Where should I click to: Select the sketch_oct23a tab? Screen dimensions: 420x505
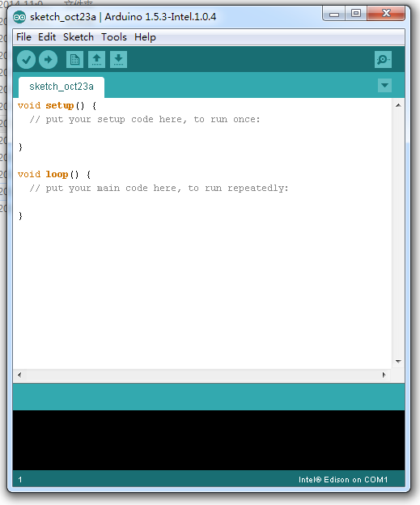(62, 87)
